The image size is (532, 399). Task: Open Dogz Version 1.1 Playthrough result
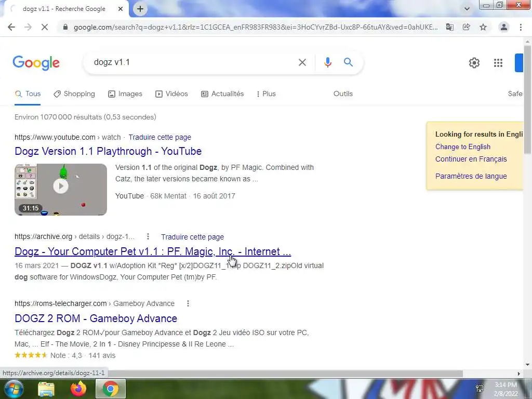108,151
